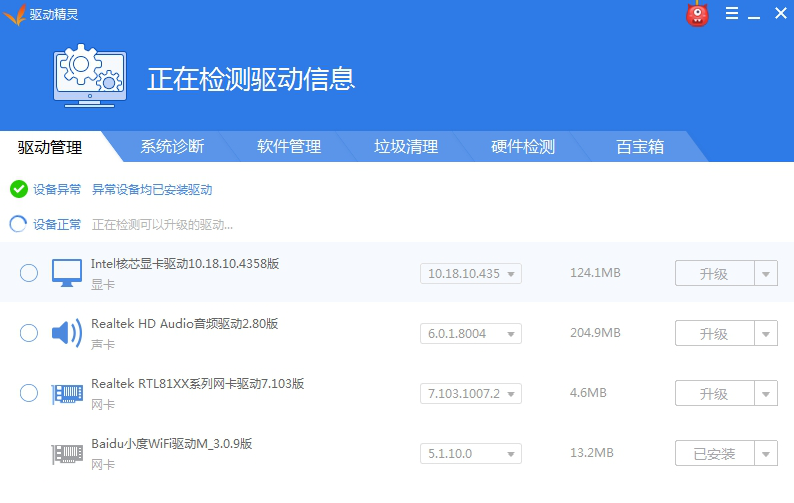Click 异常设备均已安装驱动 text
Image resolution: width=794 pixels, height=503 pixels.
[x=152, y=189]
